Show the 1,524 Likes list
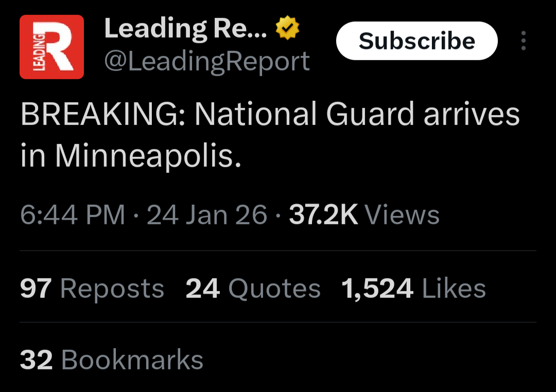Image resolution: width=556 pixels, height=392 pixels. click(413, 289)
